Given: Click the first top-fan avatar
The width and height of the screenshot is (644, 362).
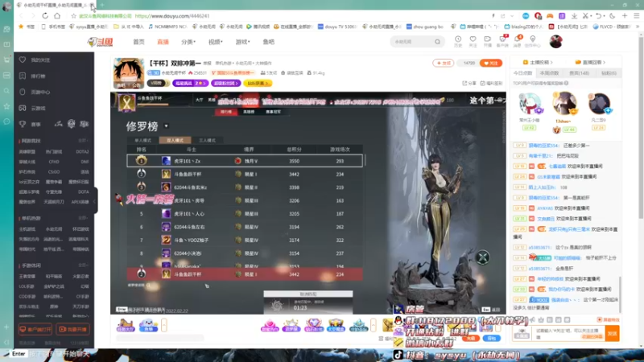Looking at the screenshot, I should [x=530, y=105].
